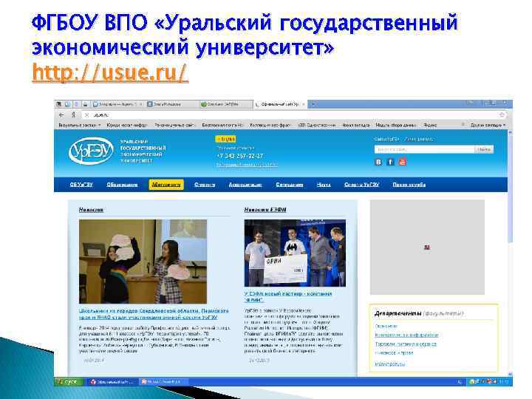Screen dimensions: 532x399
Task: Click the site search input field
Action: (424, 149)
